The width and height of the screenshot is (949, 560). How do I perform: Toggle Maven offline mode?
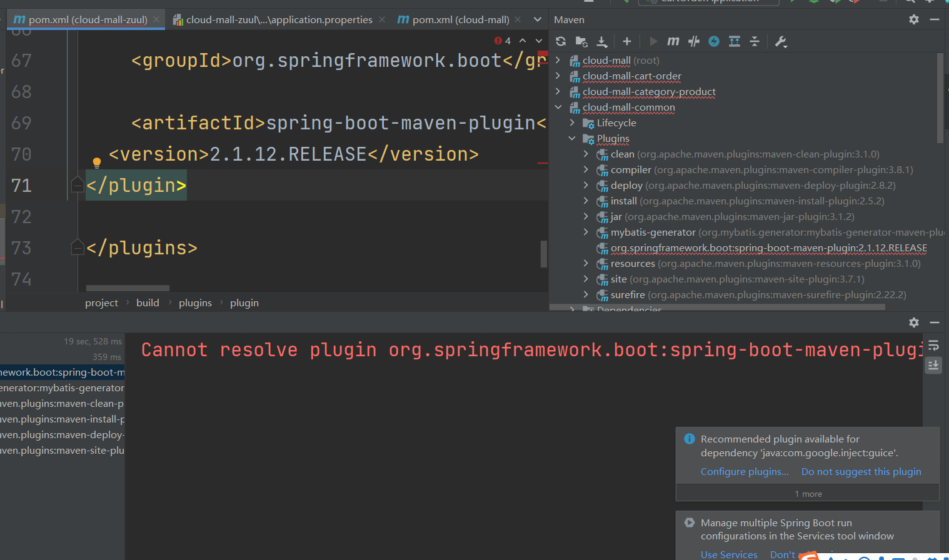tap(694, 41)
